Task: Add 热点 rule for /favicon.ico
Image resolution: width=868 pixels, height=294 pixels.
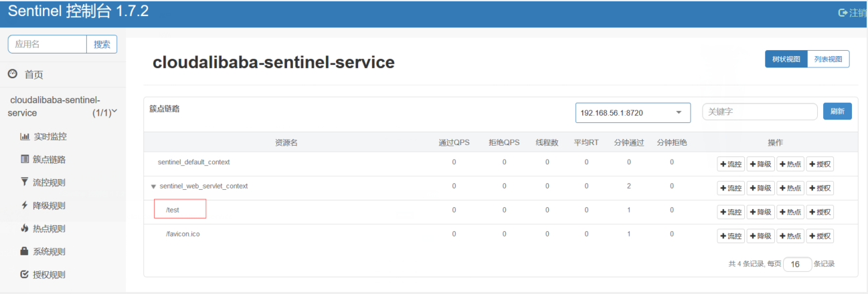Action: pos(790,236)
